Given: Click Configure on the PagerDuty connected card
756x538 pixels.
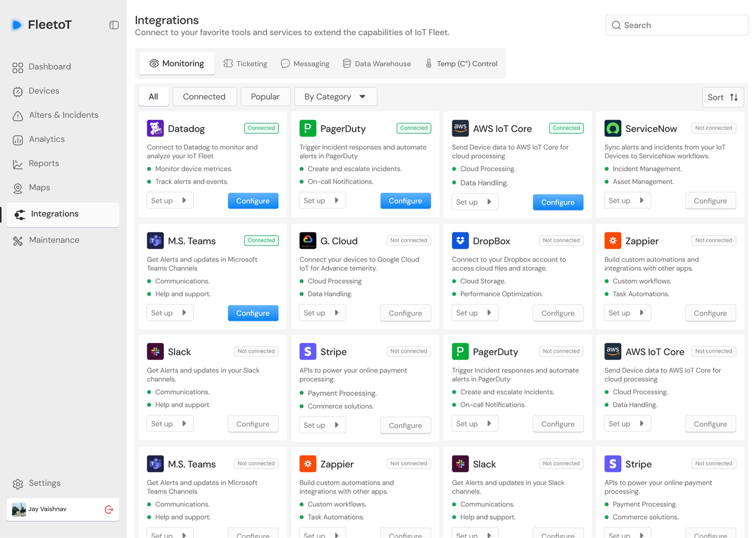Looking at the screenshot, I should pos(405,201).
